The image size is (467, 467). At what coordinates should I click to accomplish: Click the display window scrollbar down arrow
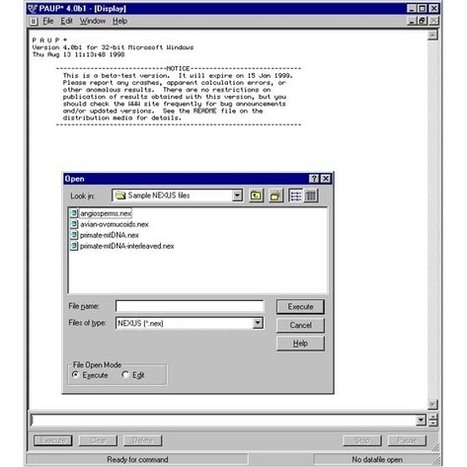432,404
